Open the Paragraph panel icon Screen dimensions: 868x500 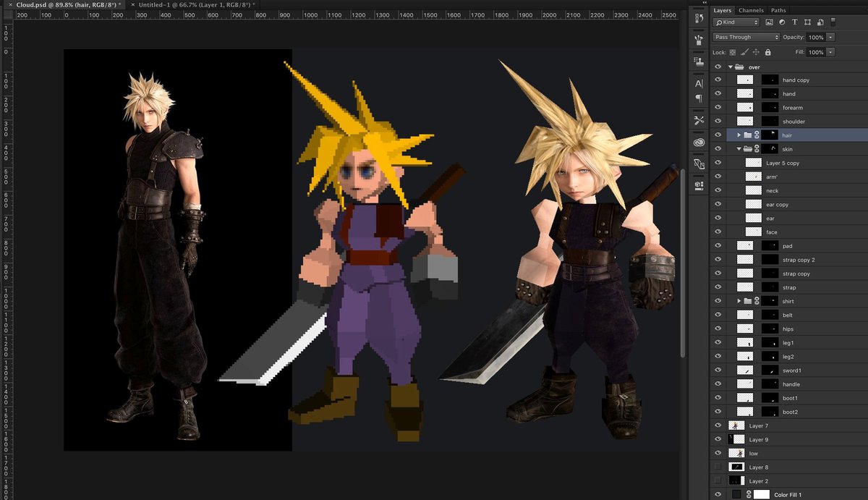coord(699,98)
